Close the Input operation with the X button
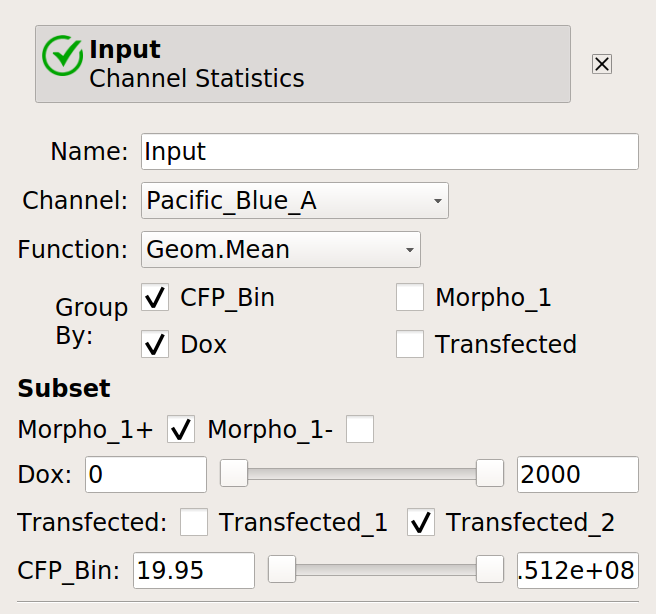 point(602,64)
